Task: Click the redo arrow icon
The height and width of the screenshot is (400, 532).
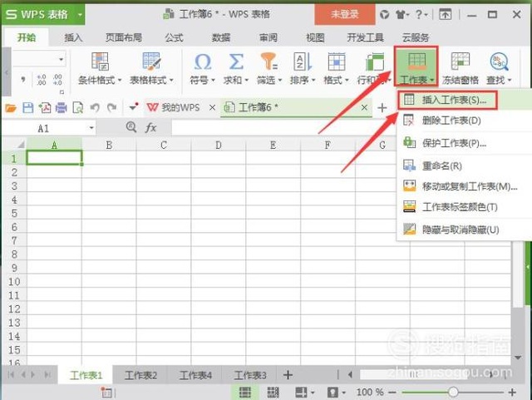Action: click(111, 108)
